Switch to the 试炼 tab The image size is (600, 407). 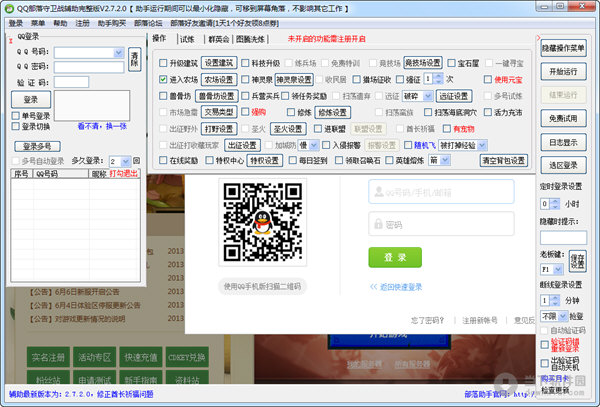(187, 39)
